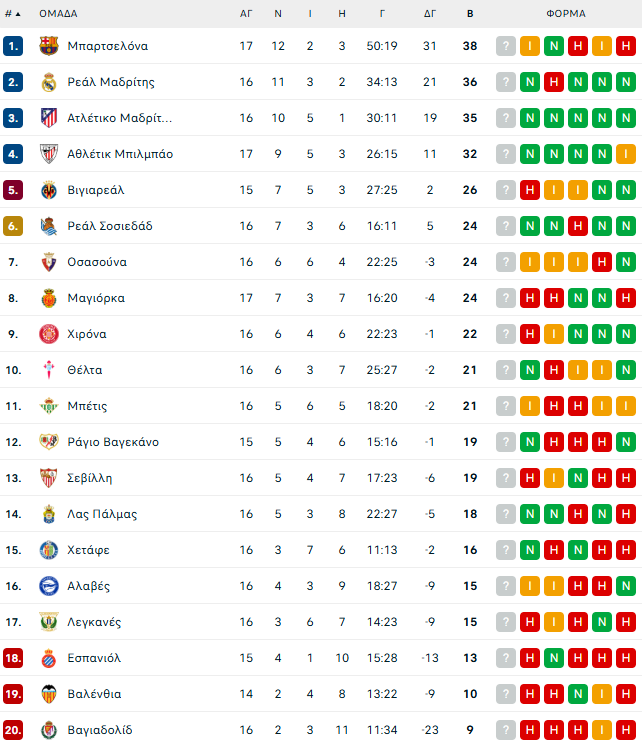Click the blue rank 1 badge
Viewport: 642px width, 743px height.
pos(13,46)
